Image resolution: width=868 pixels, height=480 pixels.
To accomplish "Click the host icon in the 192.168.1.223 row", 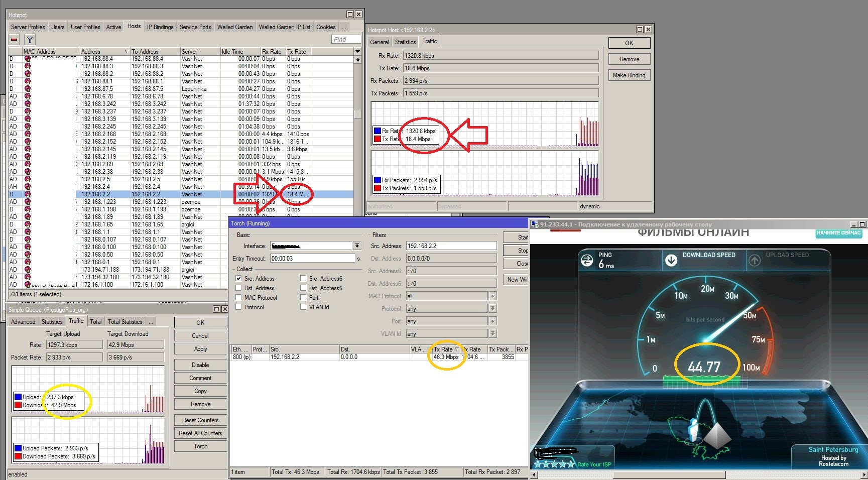I will click(27, 202).
